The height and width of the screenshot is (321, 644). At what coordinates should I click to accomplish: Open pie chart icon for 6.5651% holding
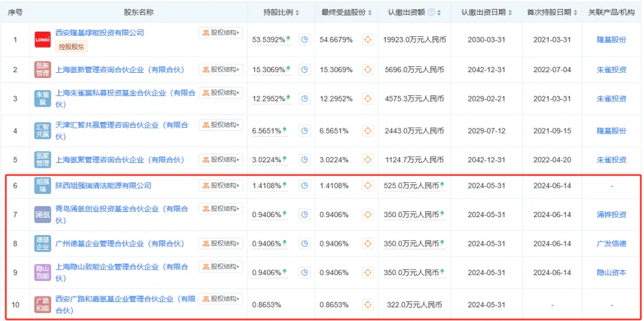(x=304, y=131)
